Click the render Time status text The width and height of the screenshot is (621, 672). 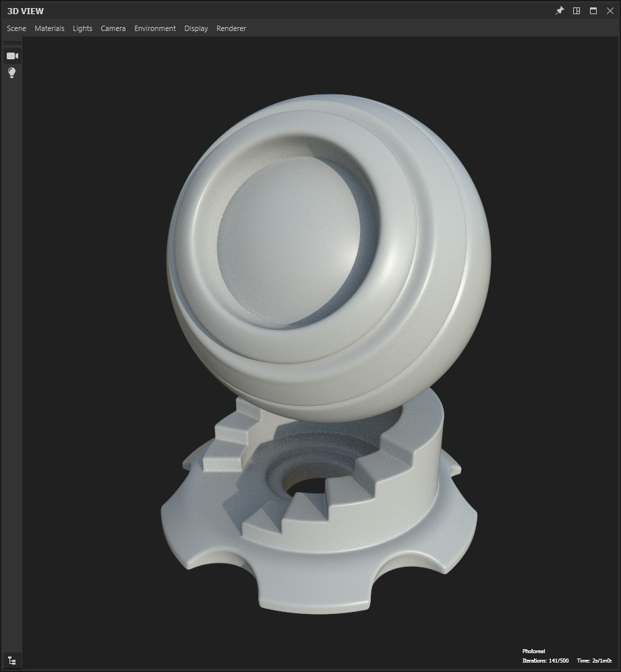tap(594, 661)
